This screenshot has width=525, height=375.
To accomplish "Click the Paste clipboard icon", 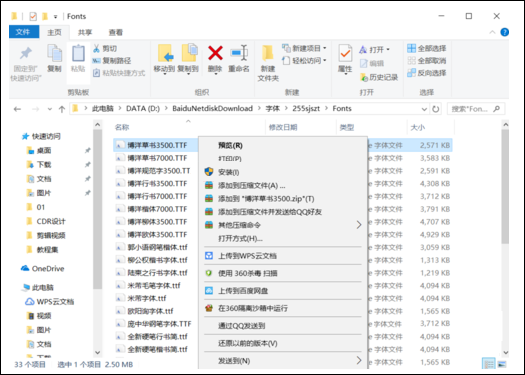I will 78,54.
